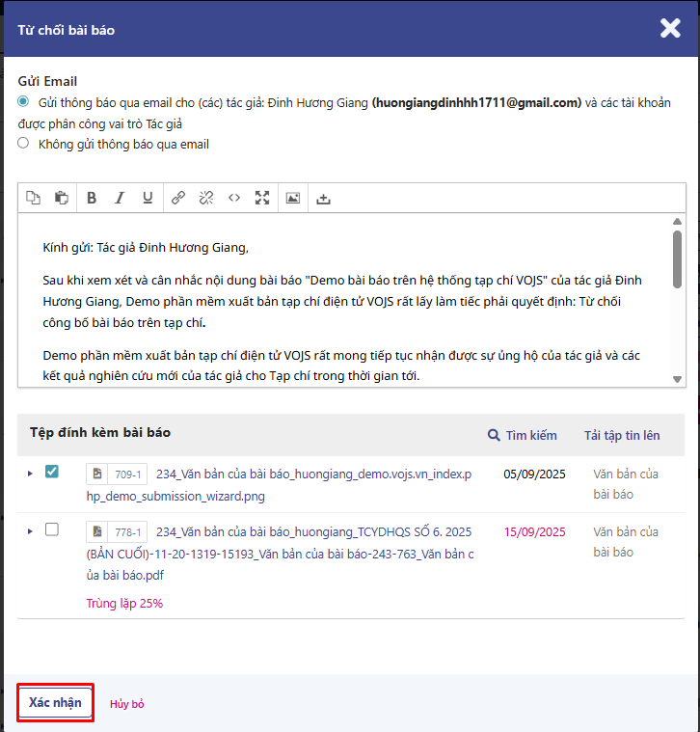
Task: Toggle bold formatting in the email editor
Action: coord(92,198)
